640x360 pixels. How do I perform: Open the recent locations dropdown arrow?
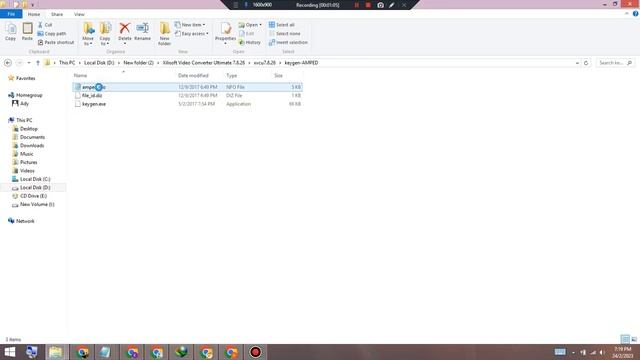point(29,63)
